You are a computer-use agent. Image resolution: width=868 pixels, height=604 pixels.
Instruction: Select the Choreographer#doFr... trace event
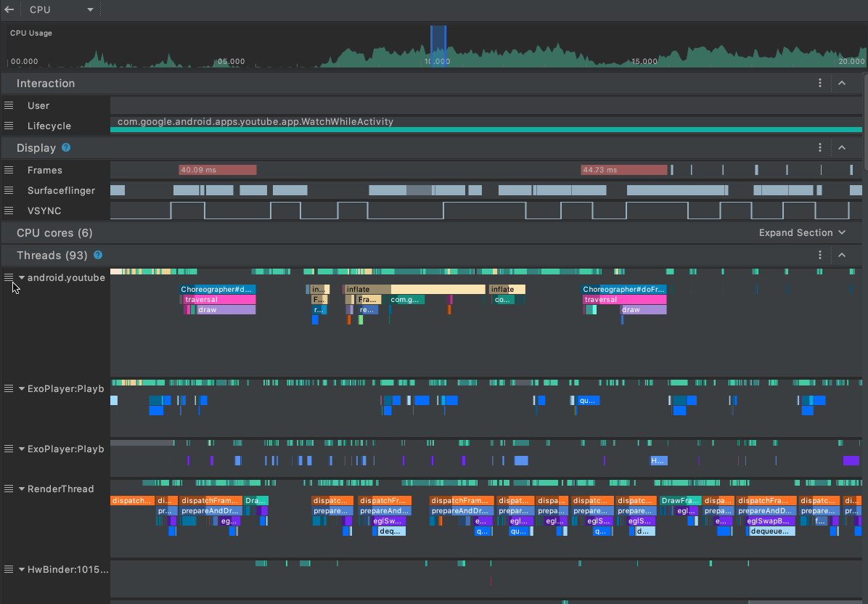click(624, 289)
